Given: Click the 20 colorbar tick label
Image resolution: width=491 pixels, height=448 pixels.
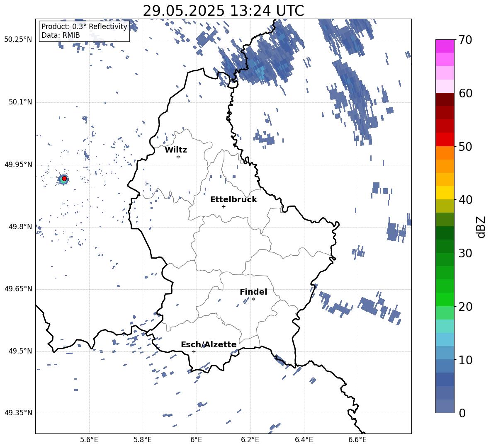Looking at the screenshot, I should click(465, 307).
